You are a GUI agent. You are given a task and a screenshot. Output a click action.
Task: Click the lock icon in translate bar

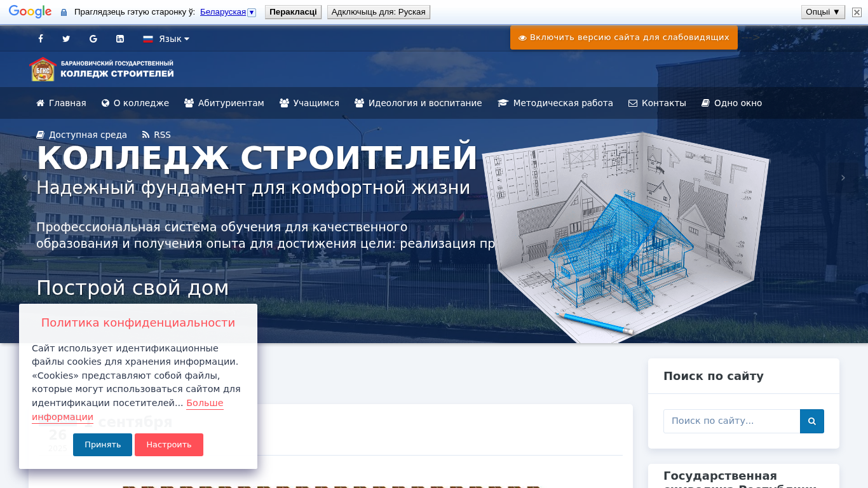pos(64,12)
